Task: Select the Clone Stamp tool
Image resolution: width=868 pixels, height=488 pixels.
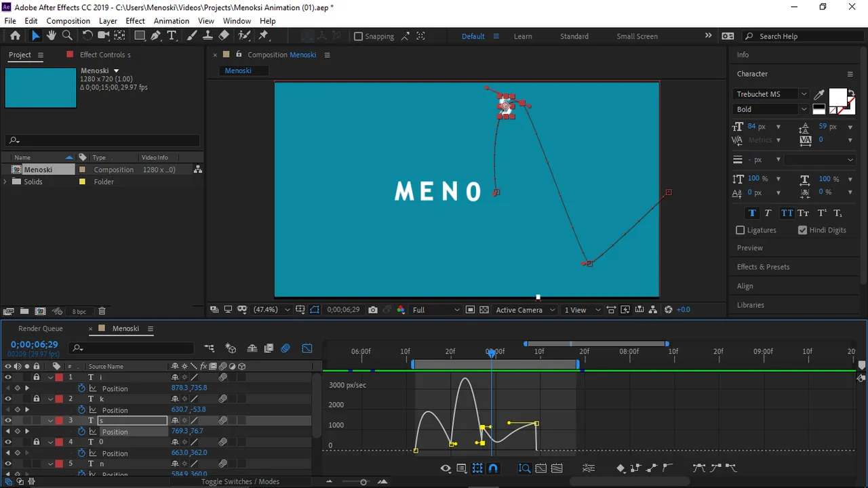Action: click(x=208, y=36)
